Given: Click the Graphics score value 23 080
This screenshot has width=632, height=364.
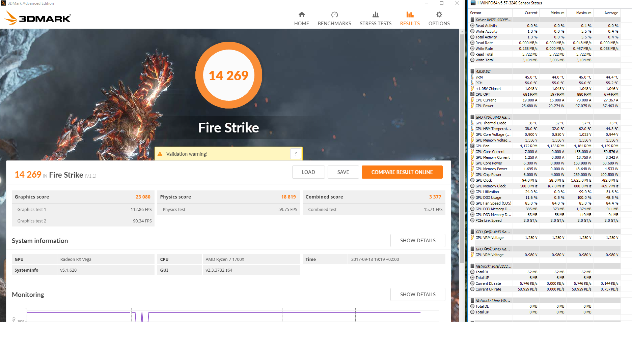Looking at the screenshot, I should [143, 197].
